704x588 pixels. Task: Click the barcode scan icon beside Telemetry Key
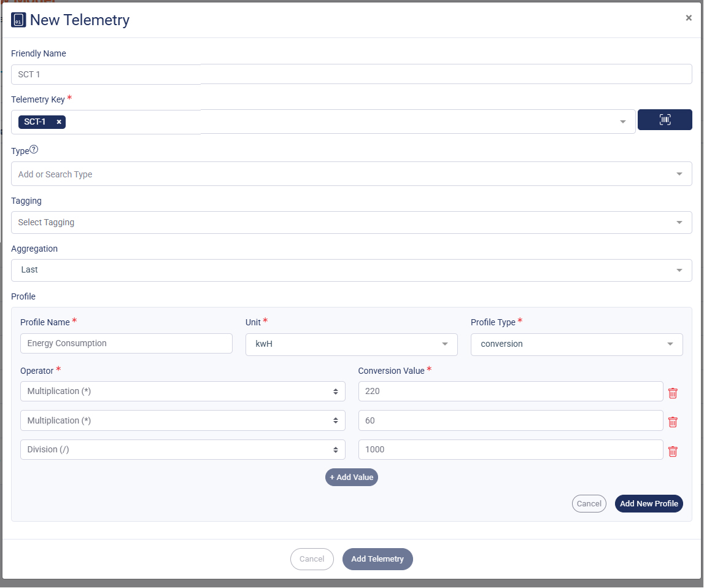pyautogui.click(x=665, y=120)
